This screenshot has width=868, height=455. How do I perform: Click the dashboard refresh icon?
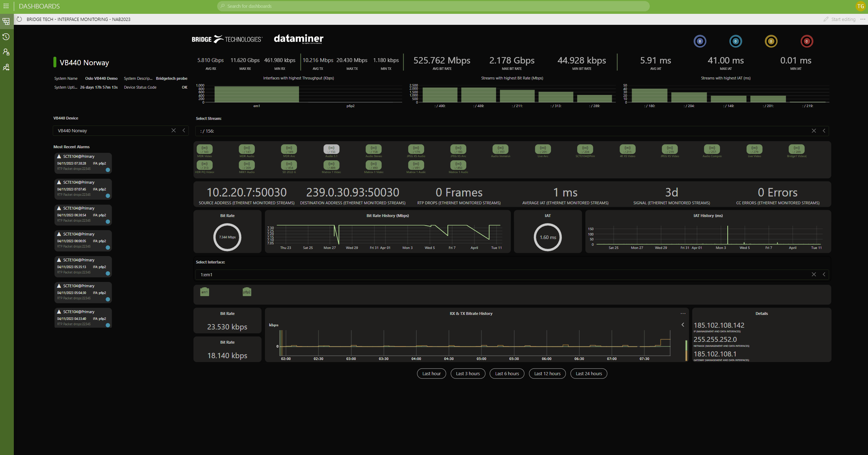click(x=19, y=19)
